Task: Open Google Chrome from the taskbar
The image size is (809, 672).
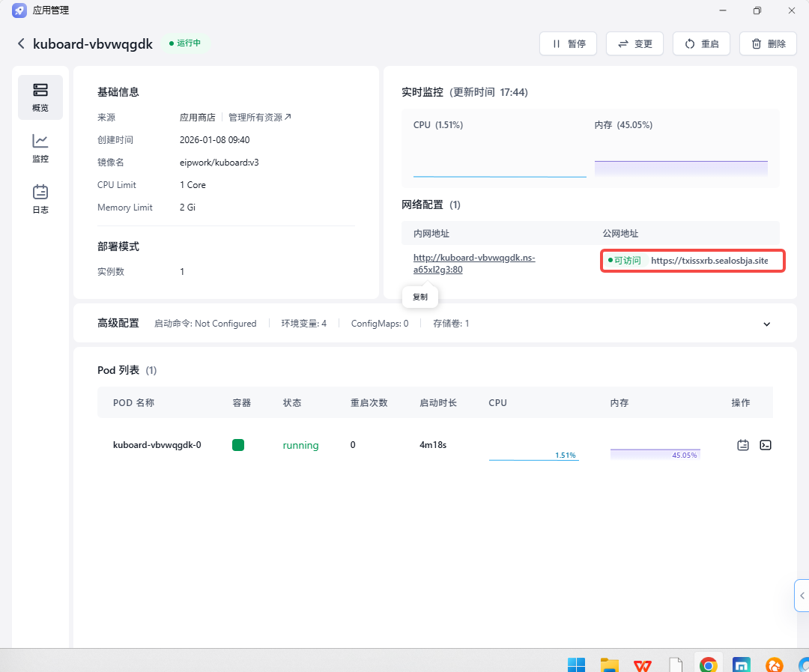Action: (x=709, y=665)
